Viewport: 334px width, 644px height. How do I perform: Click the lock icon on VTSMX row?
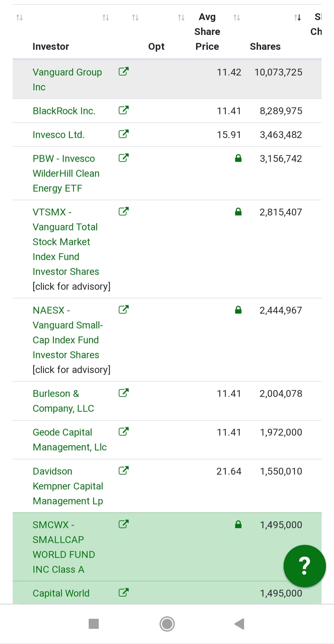click(x=238, y=212)
